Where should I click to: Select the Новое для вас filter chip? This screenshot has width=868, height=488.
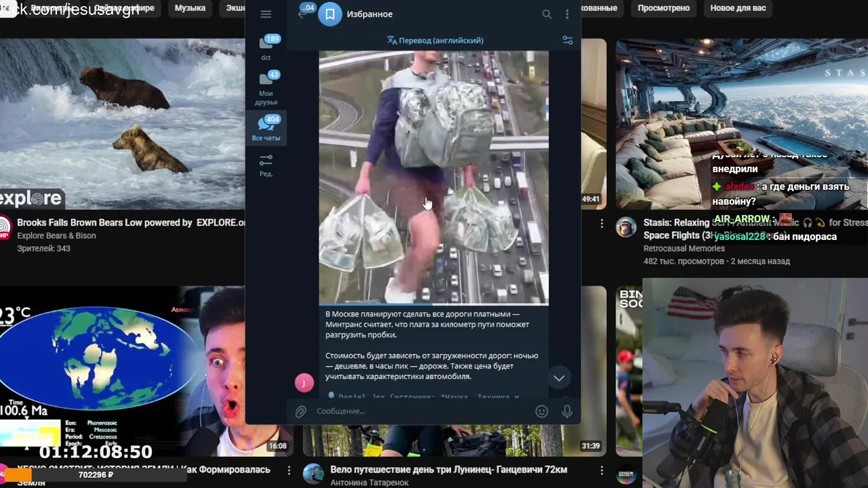point(738,8)
